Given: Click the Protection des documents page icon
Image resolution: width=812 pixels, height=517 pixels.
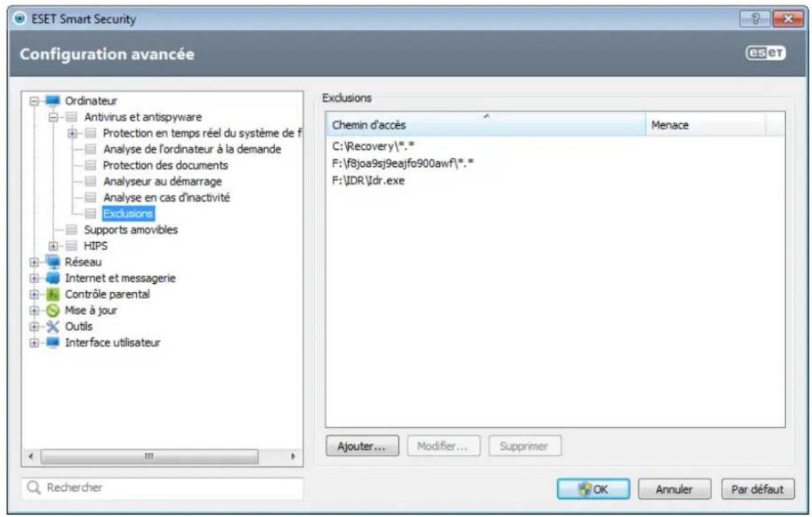Looking at the screenshot, I should [90, 165].
